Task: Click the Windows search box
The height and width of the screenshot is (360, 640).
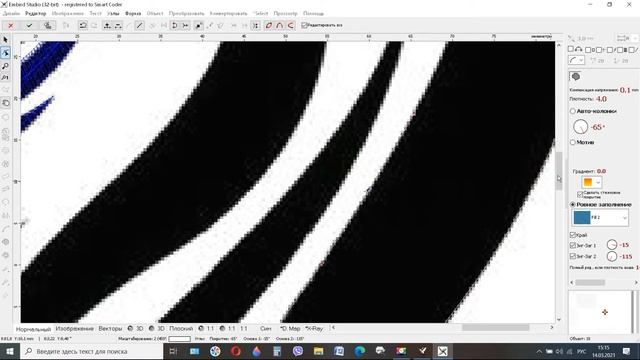Action: [92, 351]
